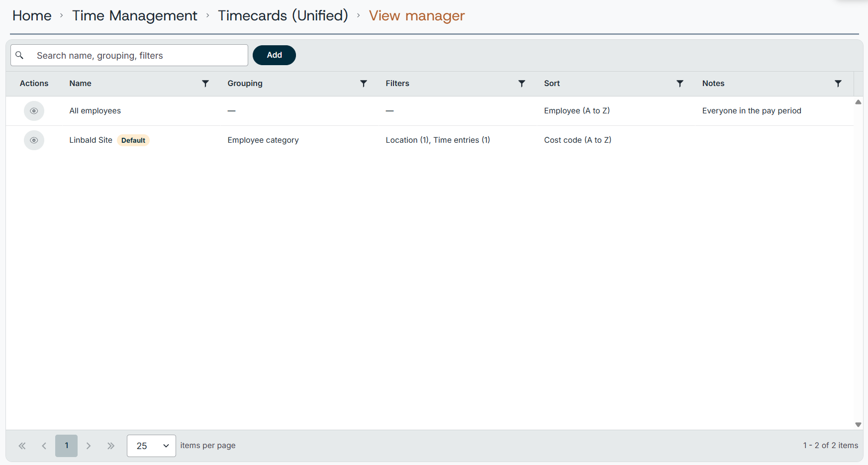Click the search magnifier icon
This screenshot has width=868, height=465.
coord(19,55)
